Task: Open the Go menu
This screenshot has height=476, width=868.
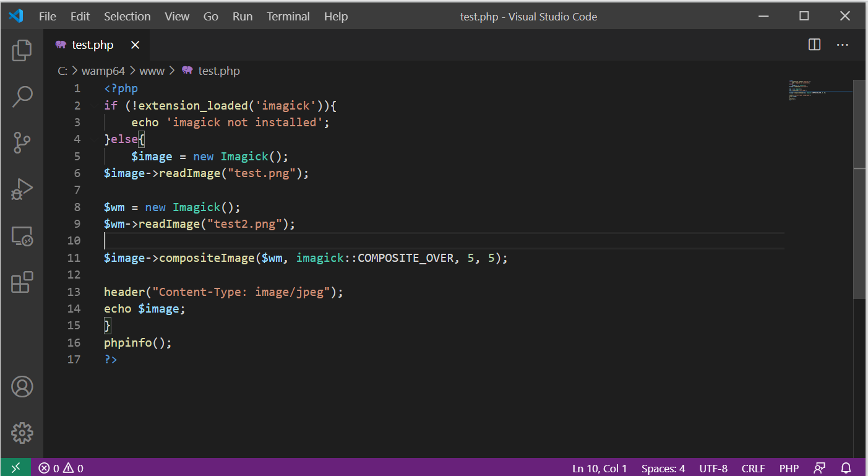Action: click(211, 17)
